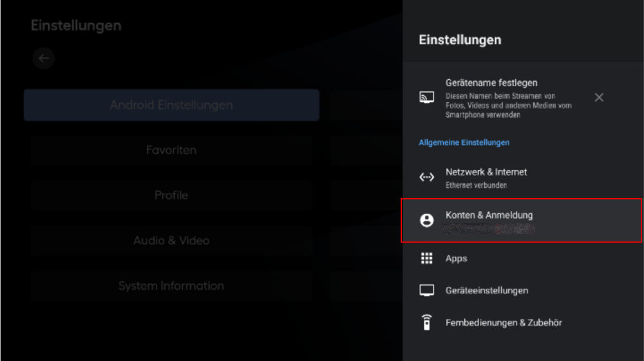Click the Netzwerk & Internet arrows icon
Image resolution: width=644 pixels, height=361 pixels.
tap(426, 177)
